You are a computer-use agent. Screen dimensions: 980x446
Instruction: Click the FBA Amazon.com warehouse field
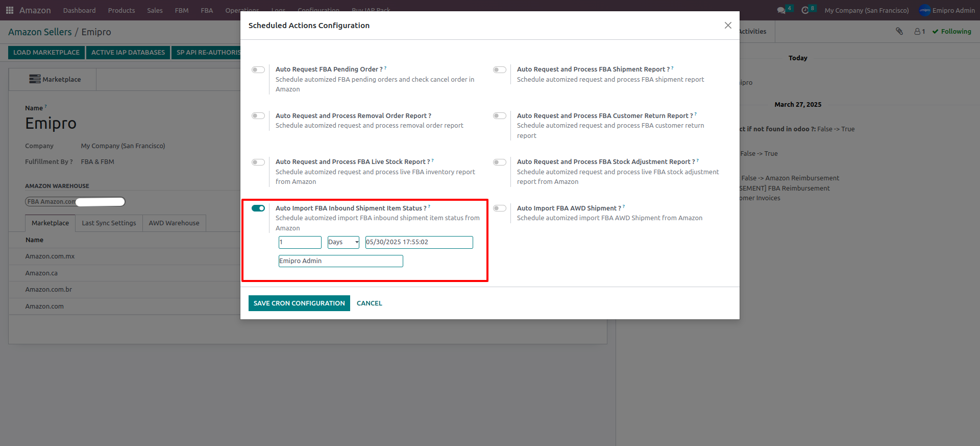75,202
